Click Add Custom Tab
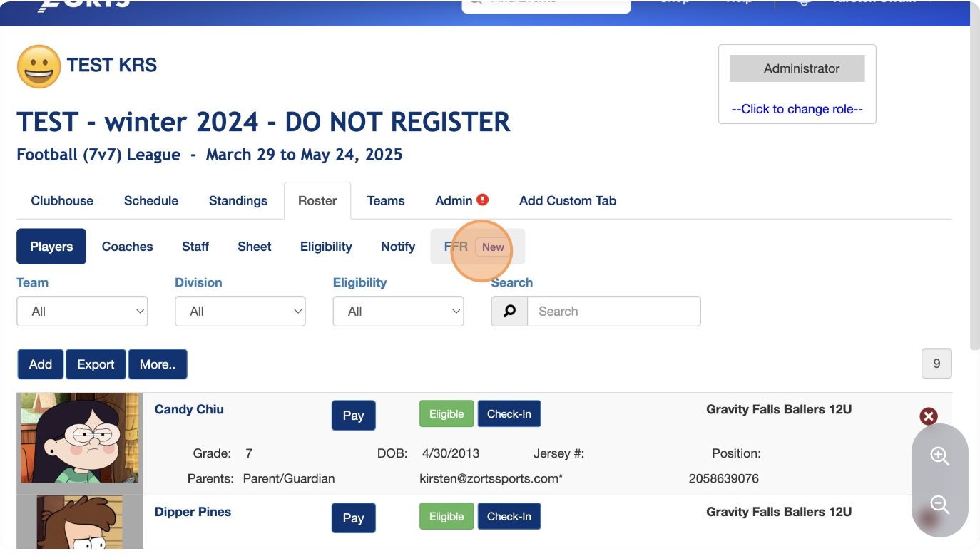This screenshot has height=556, width=980. 568,201
